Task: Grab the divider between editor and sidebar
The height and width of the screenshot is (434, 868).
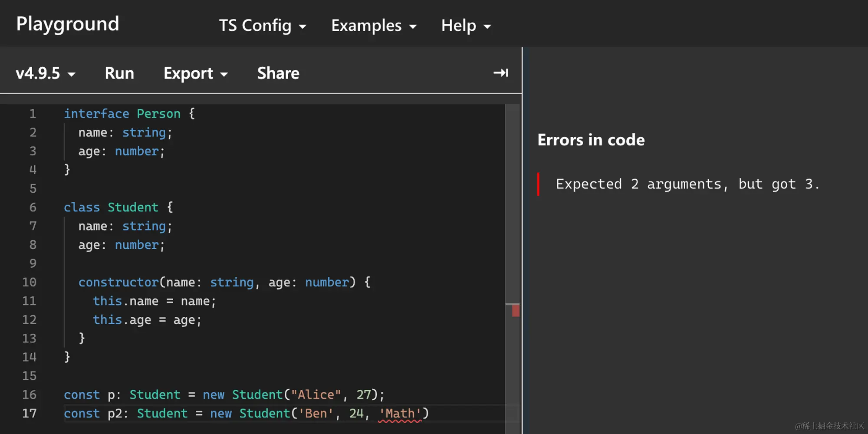Action: point(522,260)
